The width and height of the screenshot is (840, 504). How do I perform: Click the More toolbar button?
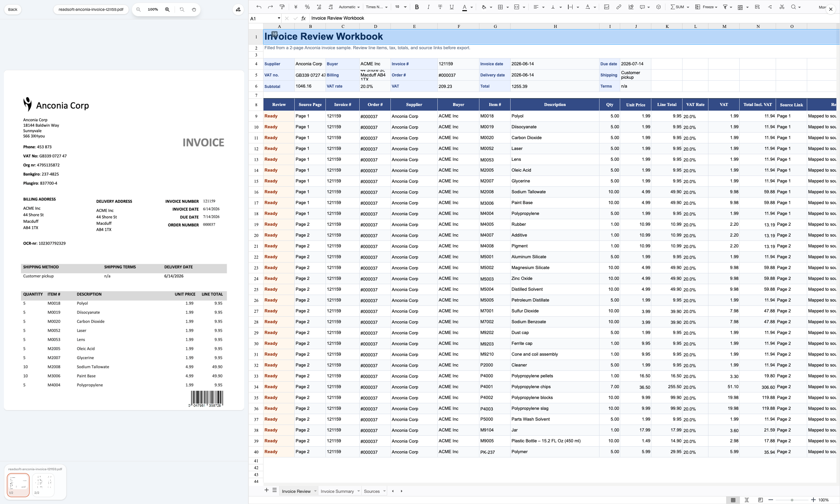pyautogui.click(x=822, y=7)
